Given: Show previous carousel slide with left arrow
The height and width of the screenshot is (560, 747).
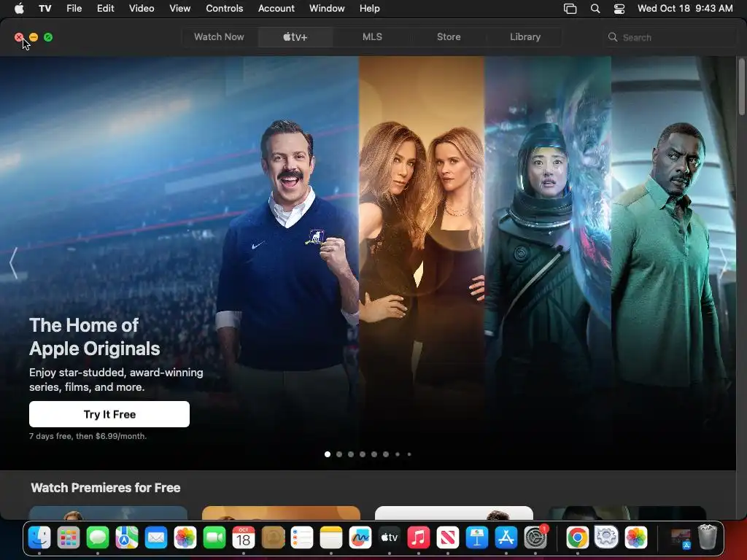Looking at the screenshot, I should coord(13,262).
